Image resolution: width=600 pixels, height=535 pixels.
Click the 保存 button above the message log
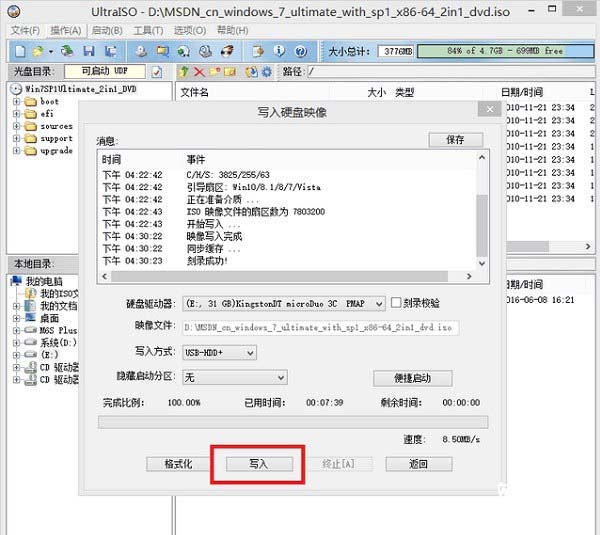click(455, 140)
